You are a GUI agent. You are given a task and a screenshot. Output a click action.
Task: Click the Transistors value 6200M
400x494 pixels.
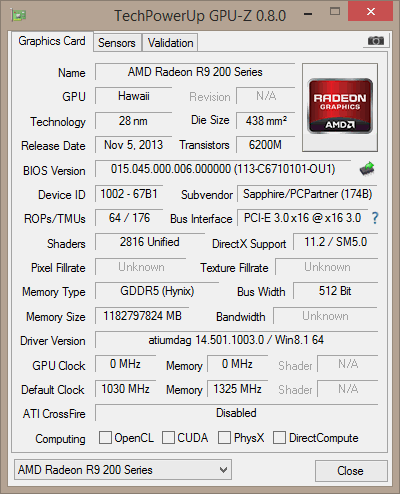266,145
